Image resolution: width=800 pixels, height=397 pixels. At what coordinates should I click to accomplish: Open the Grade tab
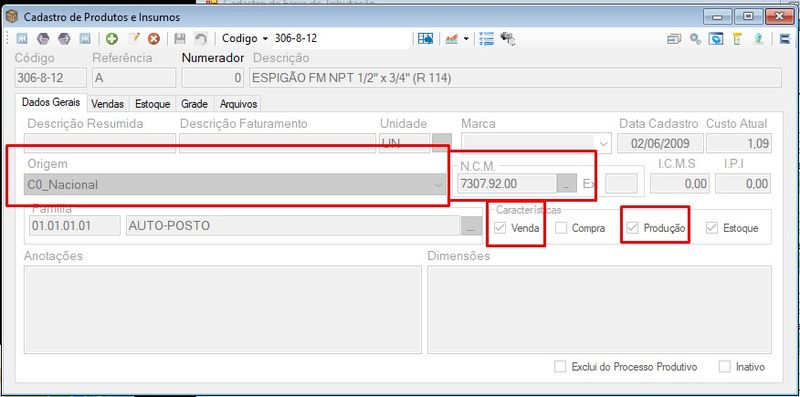194,104
